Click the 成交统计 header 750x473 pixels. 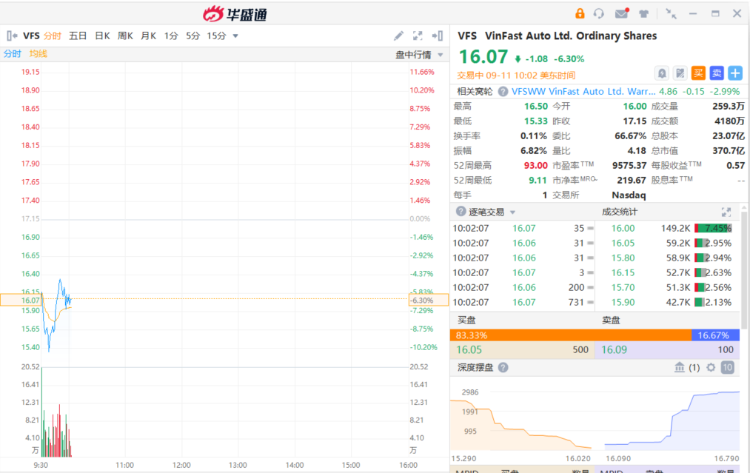[x=619, y=212]
